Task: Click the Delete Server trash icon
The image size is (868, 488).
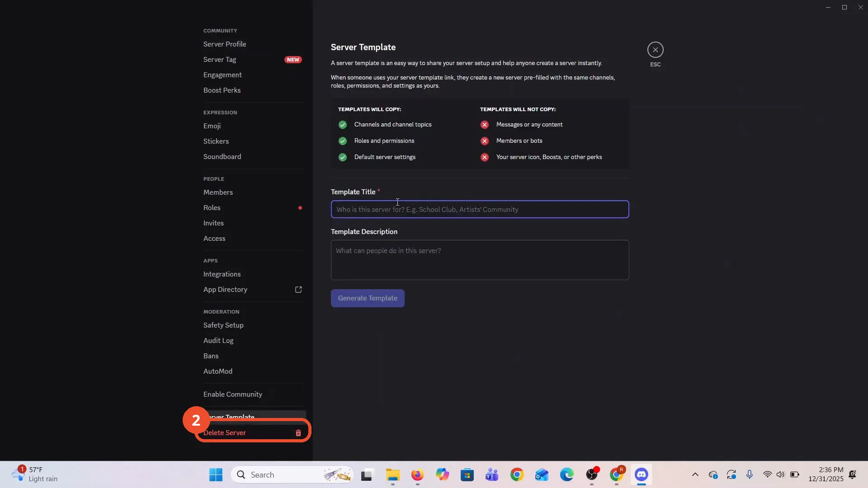Action: pyautogui.click(x=298, y=433)
